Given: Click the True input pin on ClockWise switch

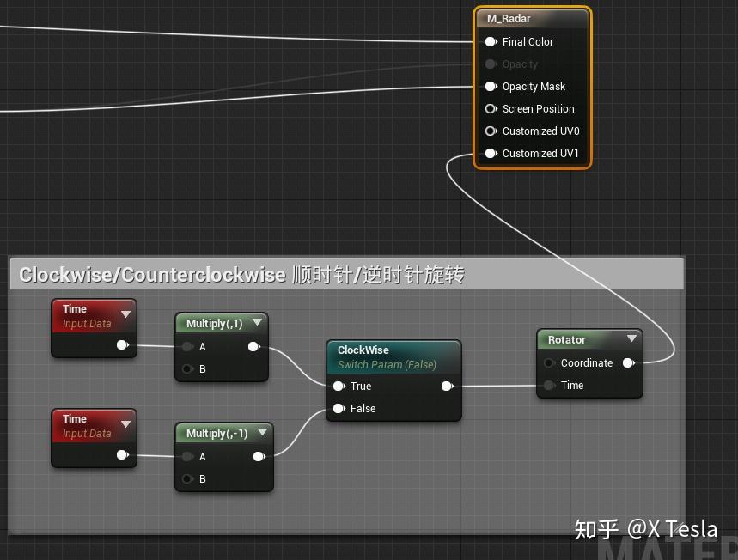Looking at the screenshot, I should (x=339, y=386).
